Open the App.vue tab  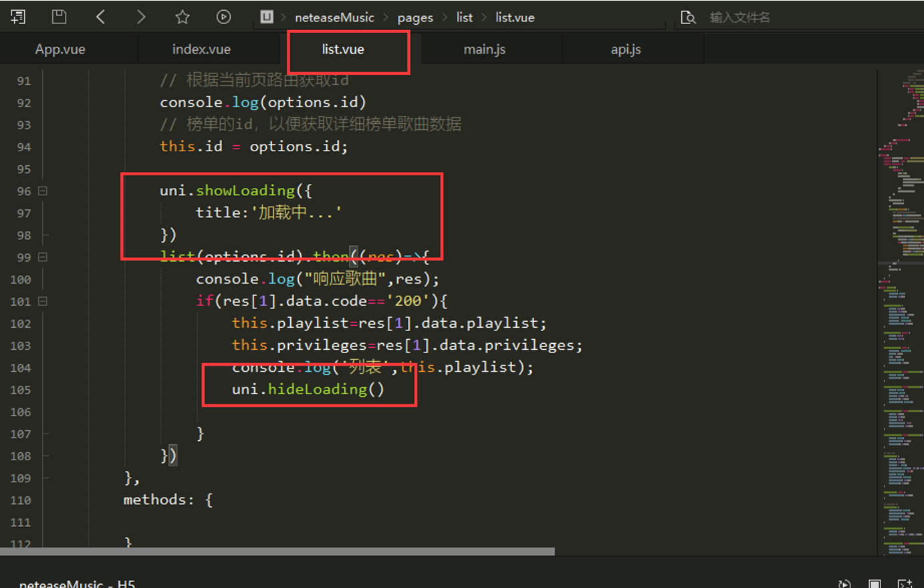pos(60,50)
